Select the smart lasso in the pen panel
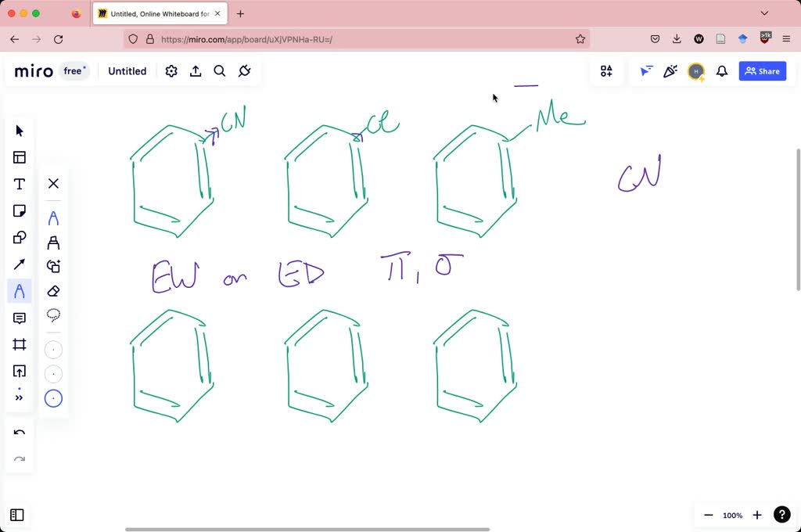The height and width of the screenshot is (532, 801). pyautogui.click(x=53, y=315)
